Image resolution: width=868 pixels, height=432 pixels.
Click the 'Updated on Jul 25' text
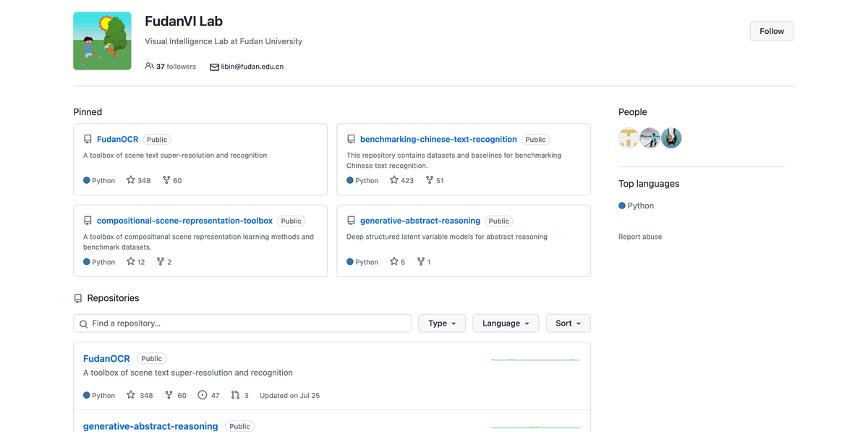[x=289, y=395]
